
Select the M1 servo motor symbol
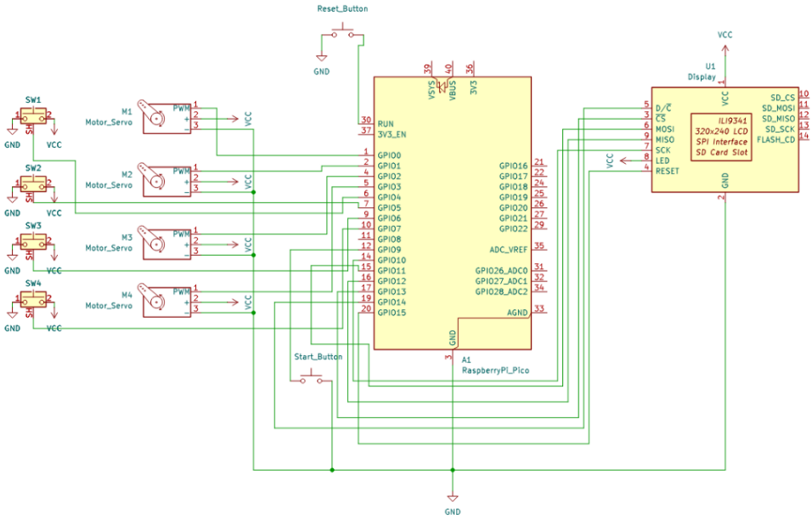click(165, 117)
